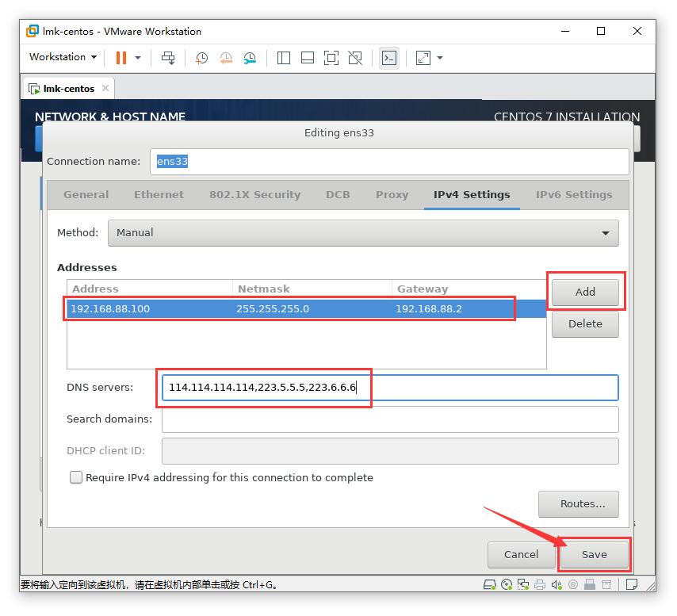Click the Unity mode icon
This screenshot has height=616, width=677.
click(355, 57)
